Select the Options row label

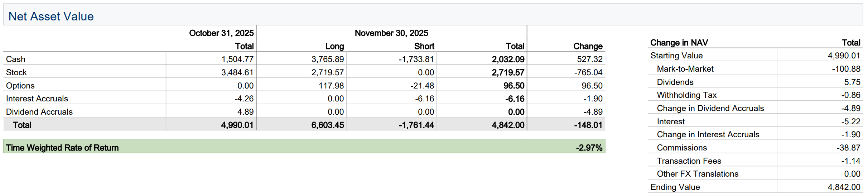20,86
